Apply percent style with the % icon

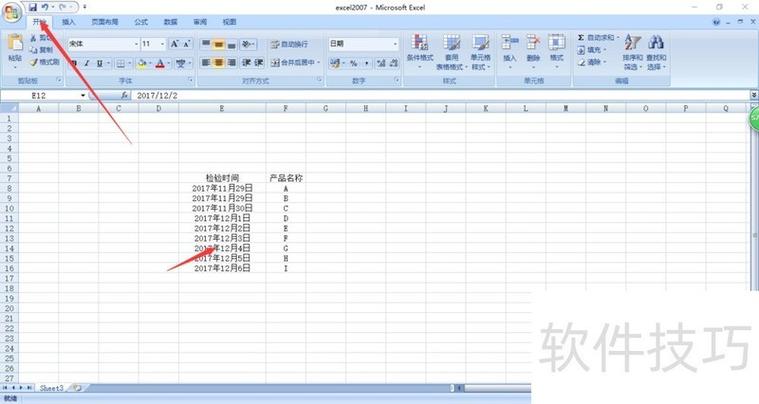(354, 63)
